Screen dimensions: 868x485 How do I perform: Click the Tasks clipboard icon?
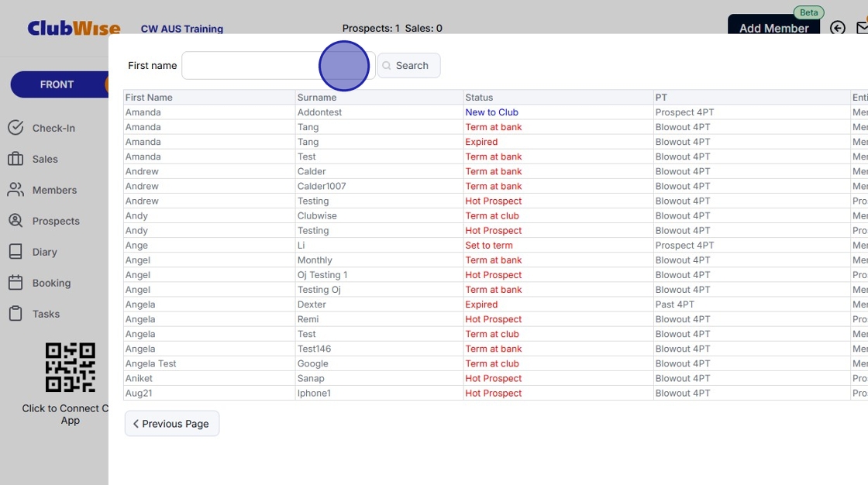(15, 314)
